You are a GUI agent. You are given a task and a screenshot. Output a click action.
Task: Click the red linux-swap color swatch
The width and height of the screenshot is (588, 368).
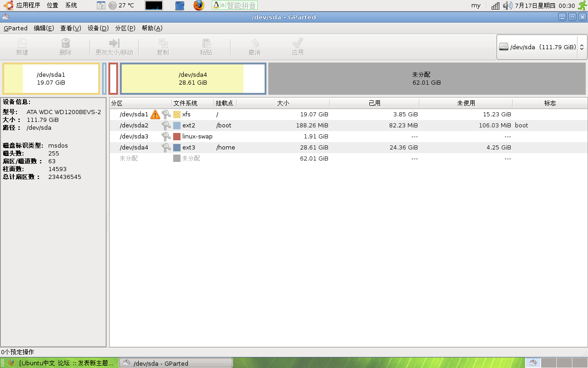pos(177,136)
